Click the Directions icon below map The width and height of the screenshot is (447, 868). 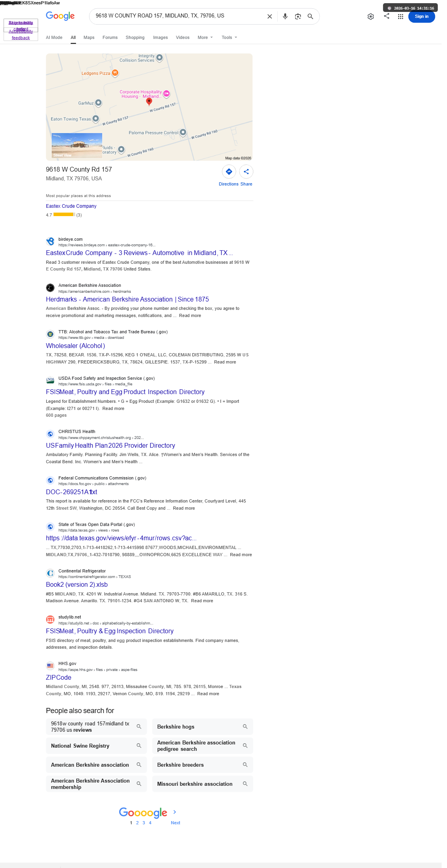(x=229, y=172)
